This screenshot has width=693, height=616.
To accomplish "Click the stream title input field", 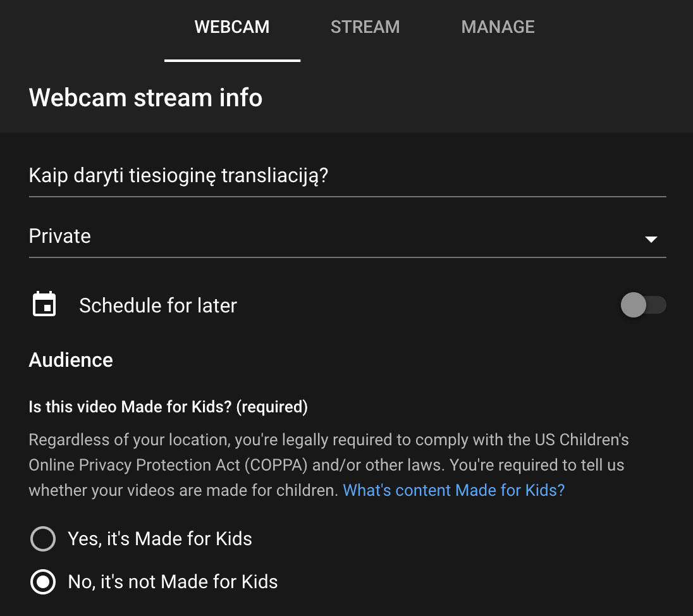I will point(347,176).
